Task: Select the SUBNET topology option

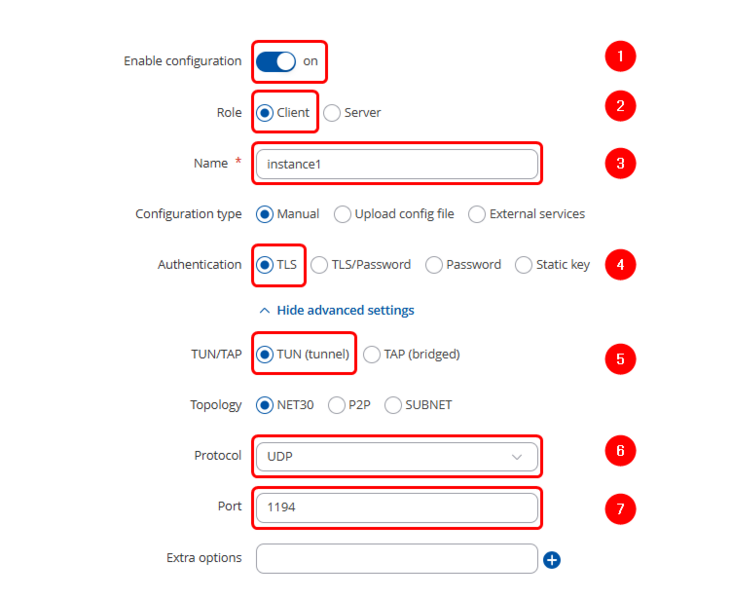Action: (x=393, y=405)
